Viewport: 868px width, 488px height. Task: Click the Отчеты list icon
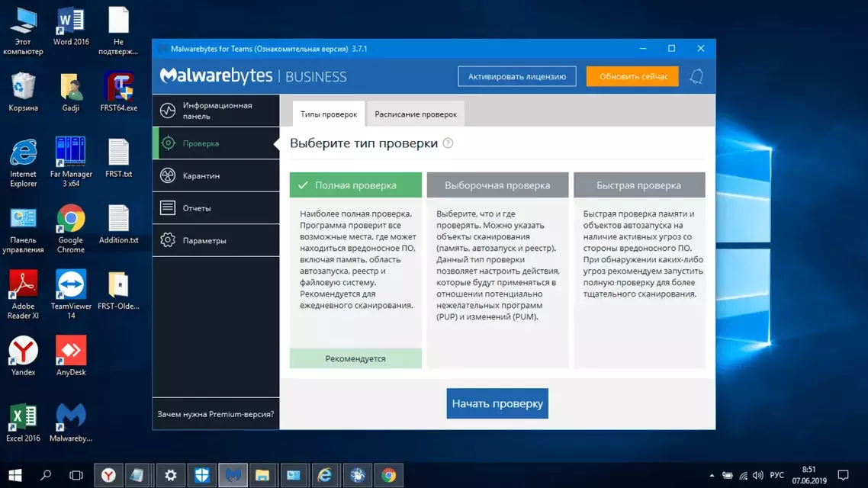pyautogui.click(x=168, y=208)
